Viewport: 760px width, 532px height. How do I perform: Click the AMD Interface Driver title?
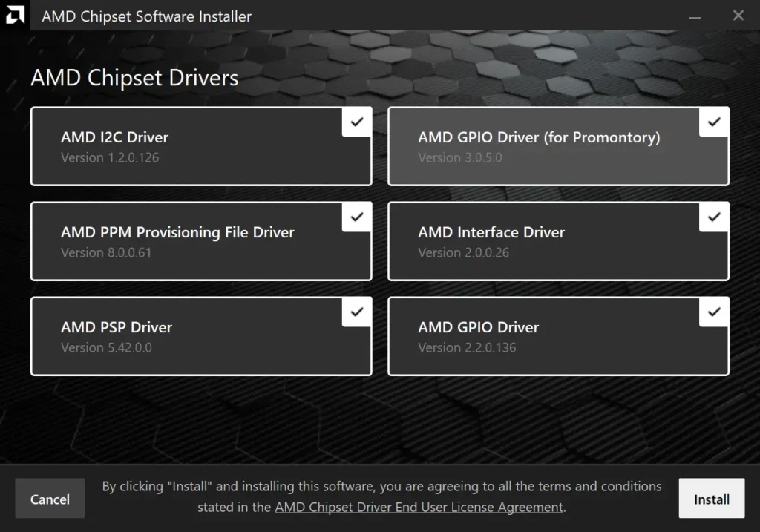(x=491, y=232)
